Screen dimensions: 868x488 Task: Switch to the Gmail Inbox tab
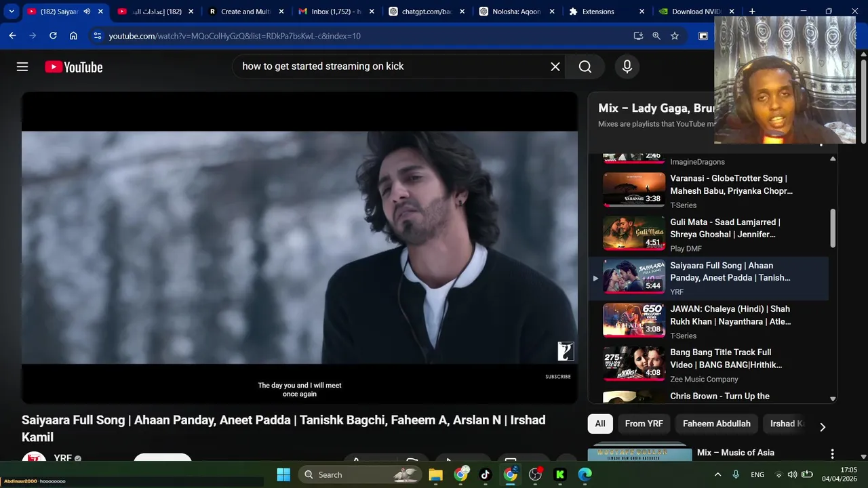(336, 12)
